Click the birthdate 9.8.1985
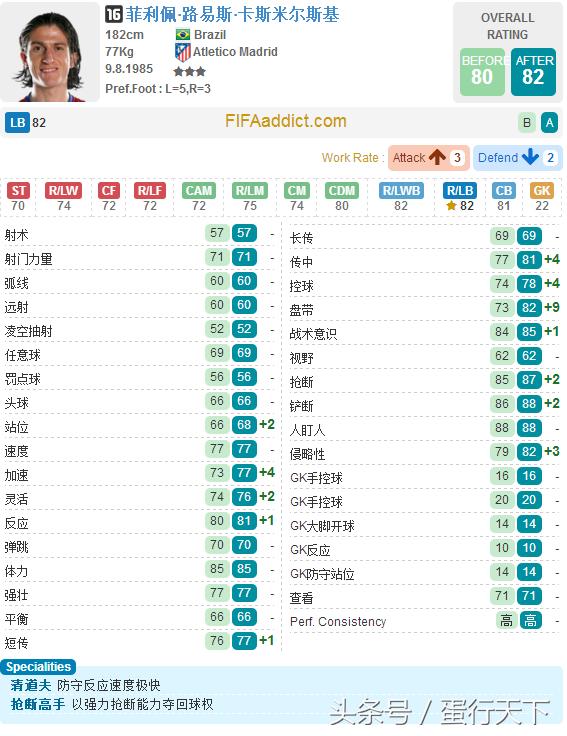567x736 pixels. tap(129, 69)
